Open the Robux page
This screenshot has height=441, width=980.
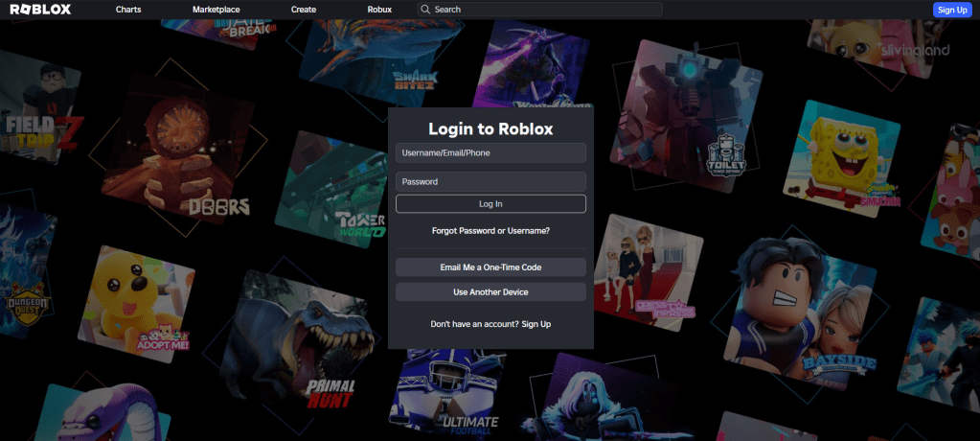click(379, 10)
